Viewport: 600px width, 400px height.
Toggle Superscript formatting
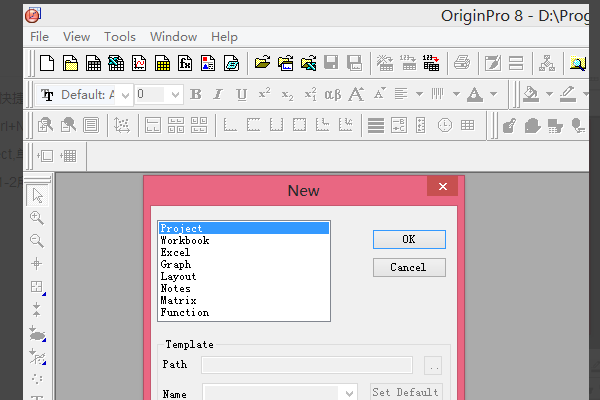click(264, 93)
